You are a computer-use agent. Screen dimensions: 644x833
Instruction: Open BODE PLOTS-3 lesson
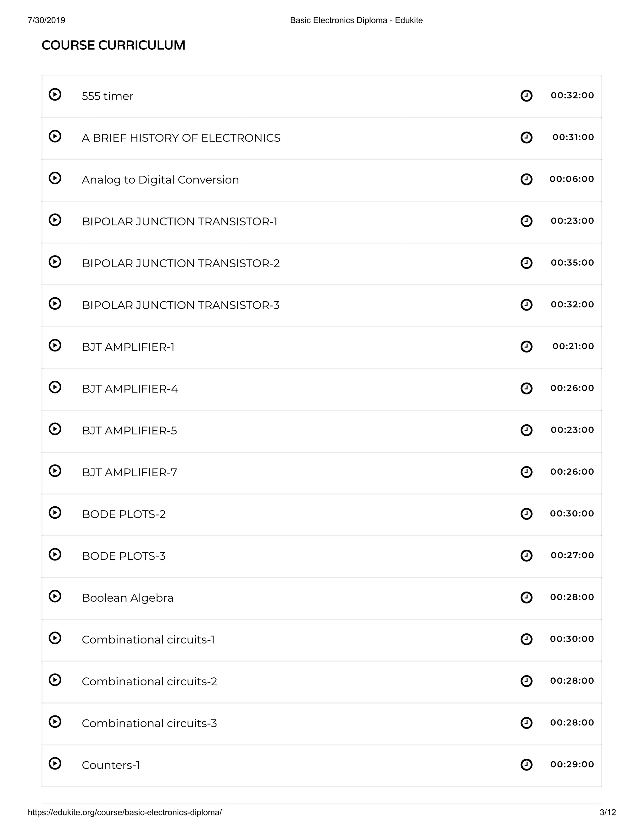coord(124,556)
